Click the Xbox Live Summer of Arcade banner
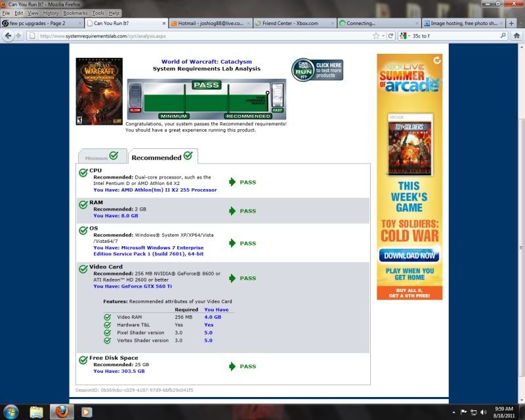 [x=409, y=79]
